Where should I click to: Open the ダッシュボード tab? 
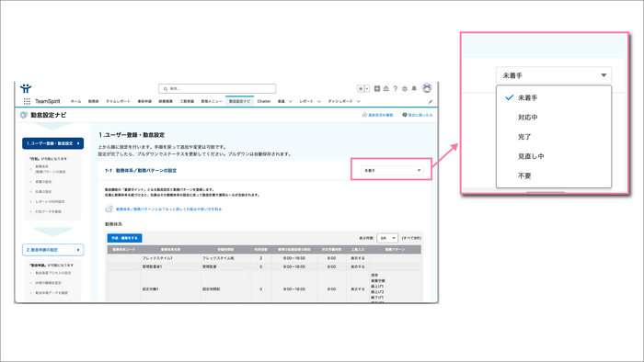click(340, 101)
